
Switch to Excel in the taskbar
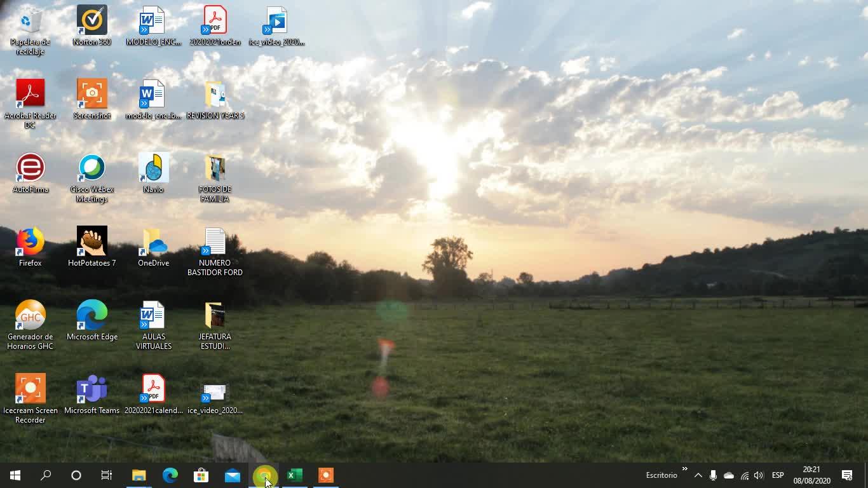(x=295, y=475)
